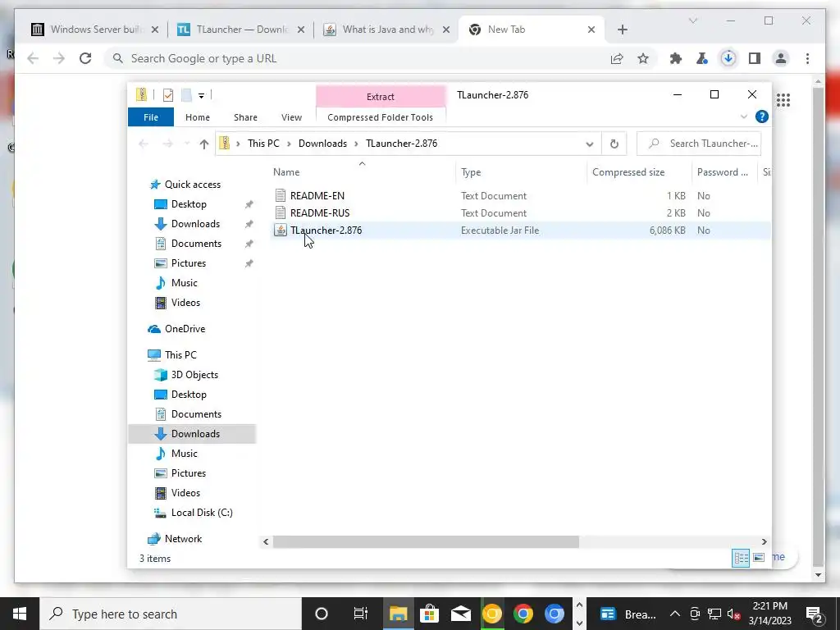Switch to the TLauncher — Download Chrome tab

pyautogui.click(x=241, y=30)
